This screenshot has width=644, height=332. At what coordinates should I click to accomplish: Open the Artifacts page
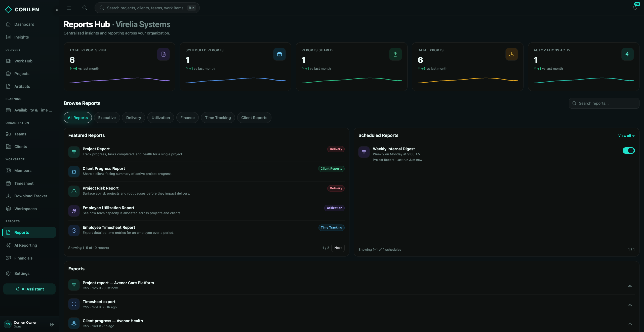click(x=29, y=86)
